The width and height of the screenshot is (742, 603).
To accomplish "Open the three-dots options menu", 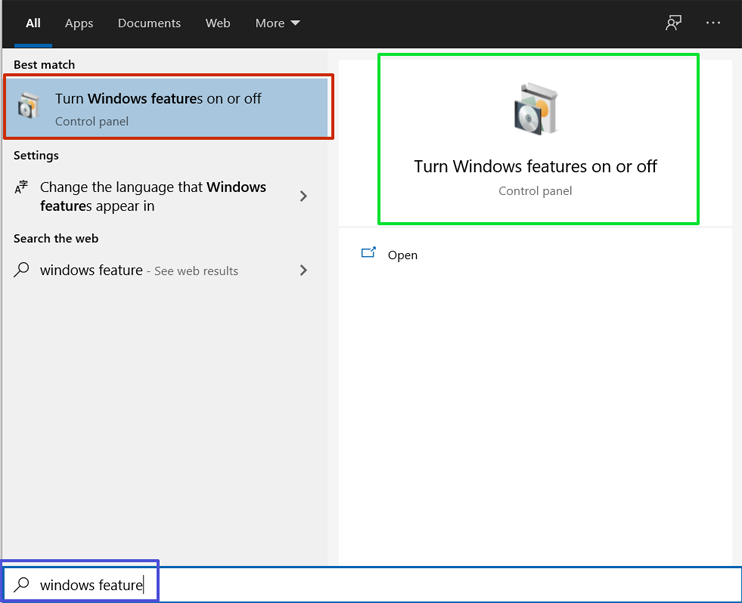I will pos(713,23).
